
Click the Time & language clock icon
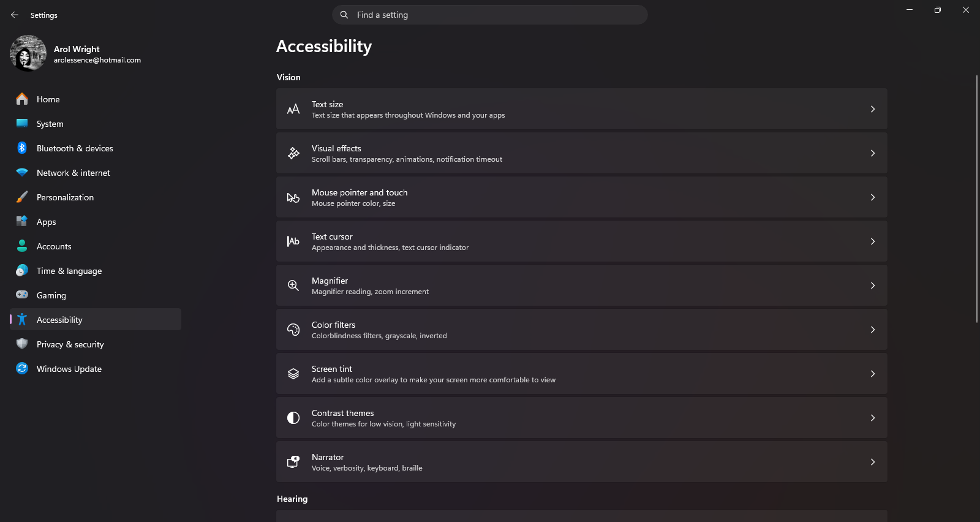22,270
